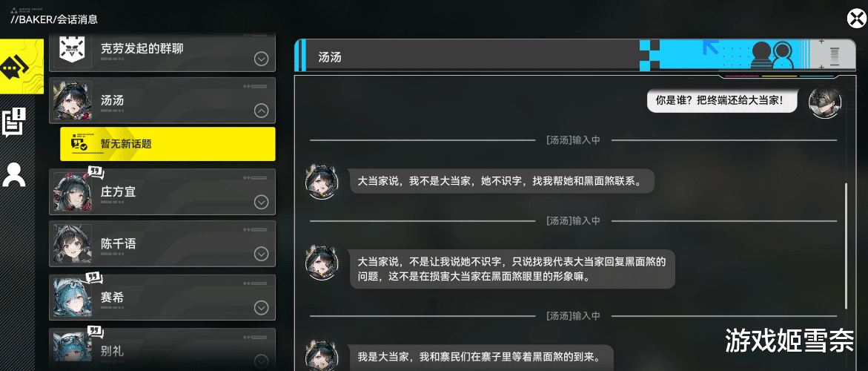The image size is (868, 371).
Task: Open the contacts person sidebar icon
Action: coord(14,174)
